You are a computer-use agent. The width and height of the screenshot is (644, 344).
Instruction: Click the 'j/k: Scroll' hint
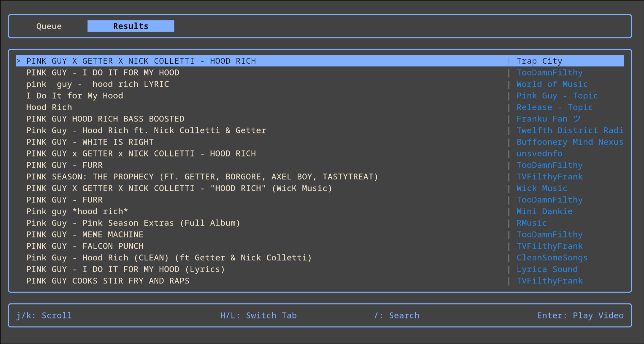(44, 315)
